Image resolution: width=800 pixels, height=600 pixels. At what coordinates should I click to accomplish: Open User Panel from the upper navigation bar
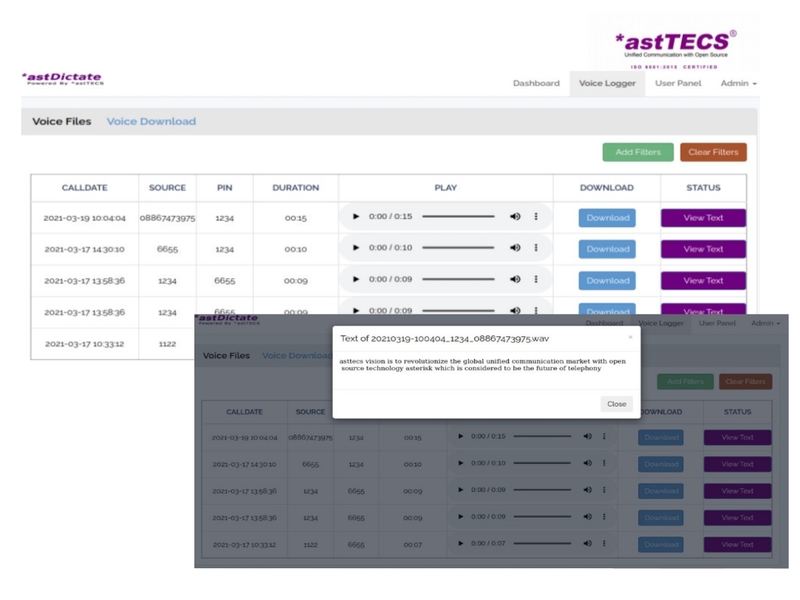click(x=678, y=83)
